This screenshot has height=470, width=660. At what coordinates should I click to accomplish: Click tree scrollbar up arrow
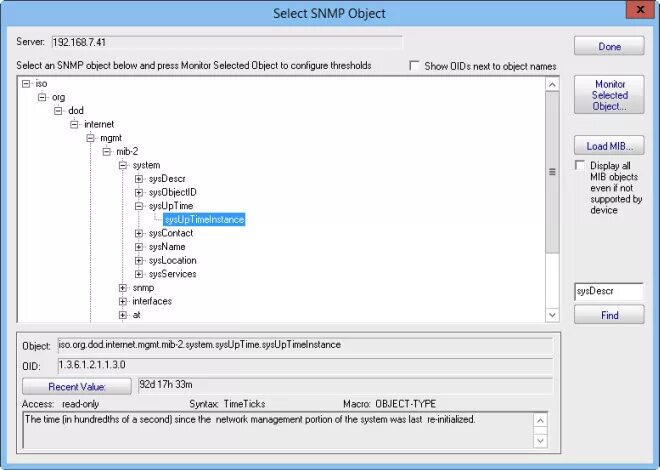552,85
